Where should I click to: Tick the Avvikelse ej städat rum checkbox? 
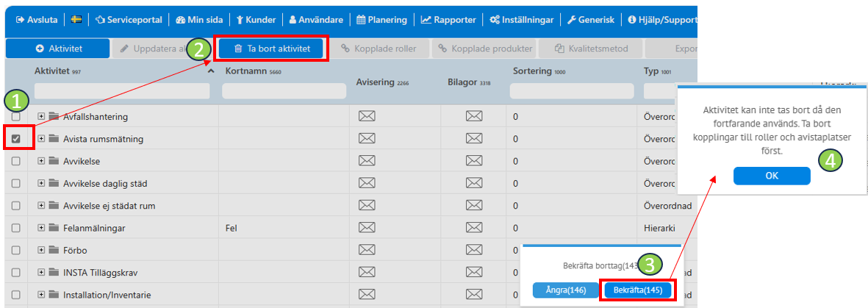16,206
